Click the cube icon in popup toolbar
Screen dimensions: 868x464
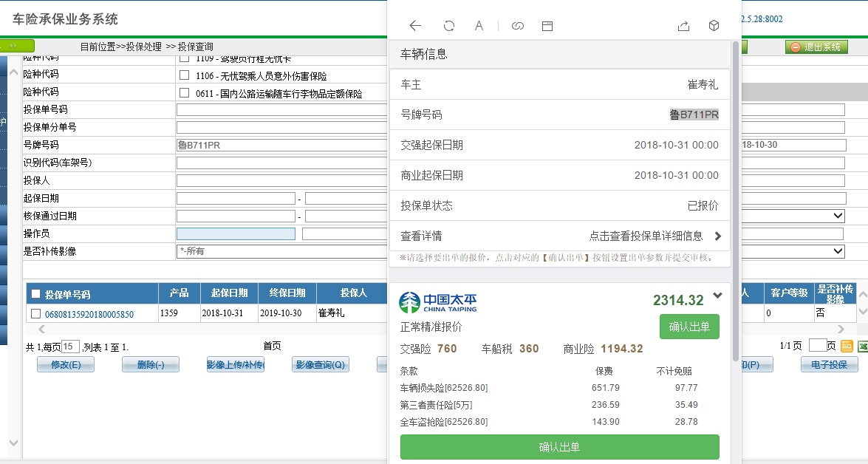(x=714, y=26)
